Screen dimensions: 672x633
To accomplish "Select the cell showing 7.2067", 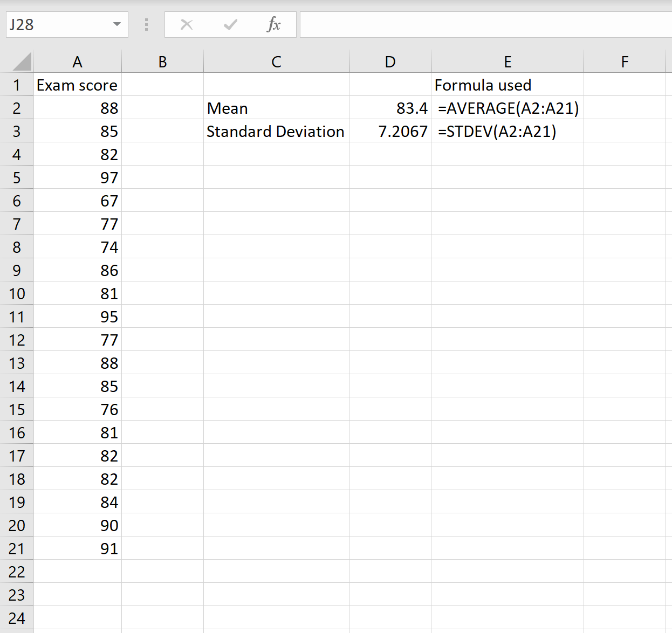I will click(390, 132).
